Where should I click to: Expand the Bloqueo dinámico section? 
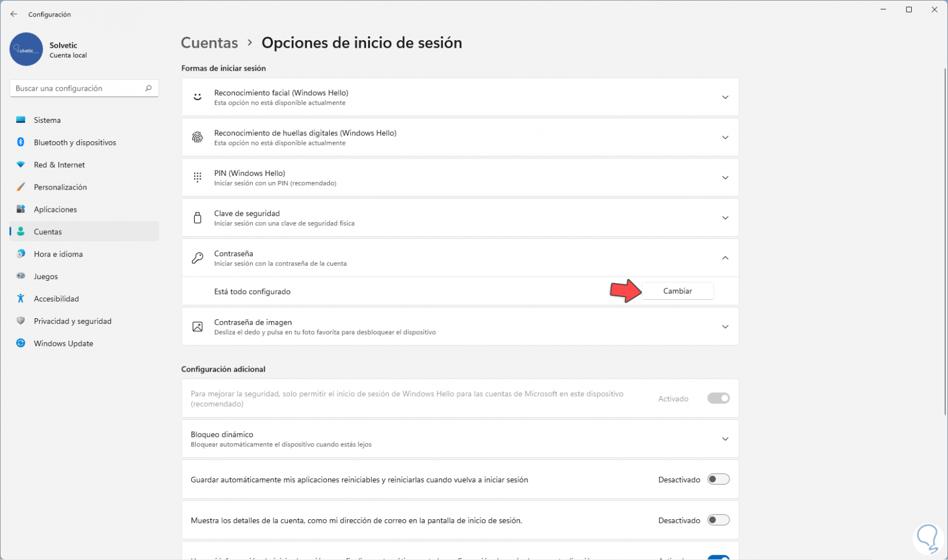pos(725,439)
